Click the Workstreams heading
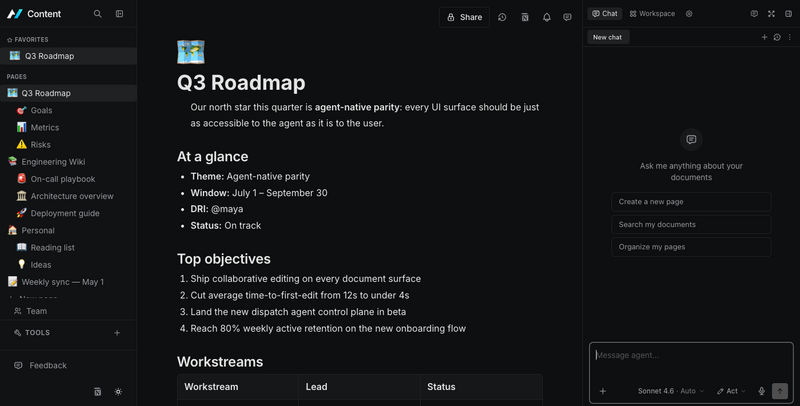Screen dimensions: 800x406 pos(220,362)
